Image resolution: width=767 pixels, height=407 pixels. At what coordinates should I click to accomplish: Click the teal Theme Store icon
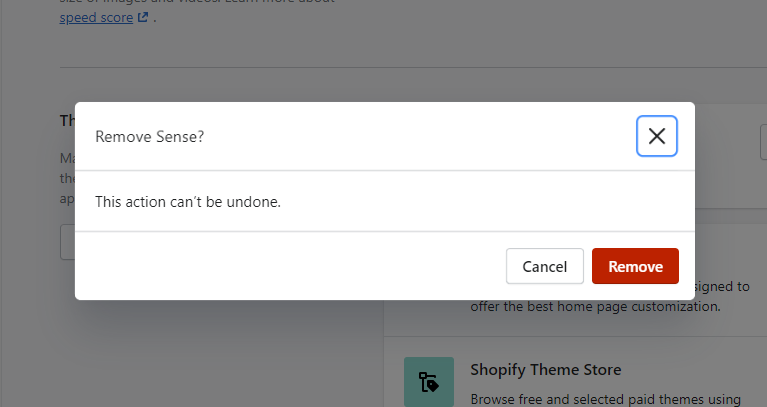click(x=429, y=382)
